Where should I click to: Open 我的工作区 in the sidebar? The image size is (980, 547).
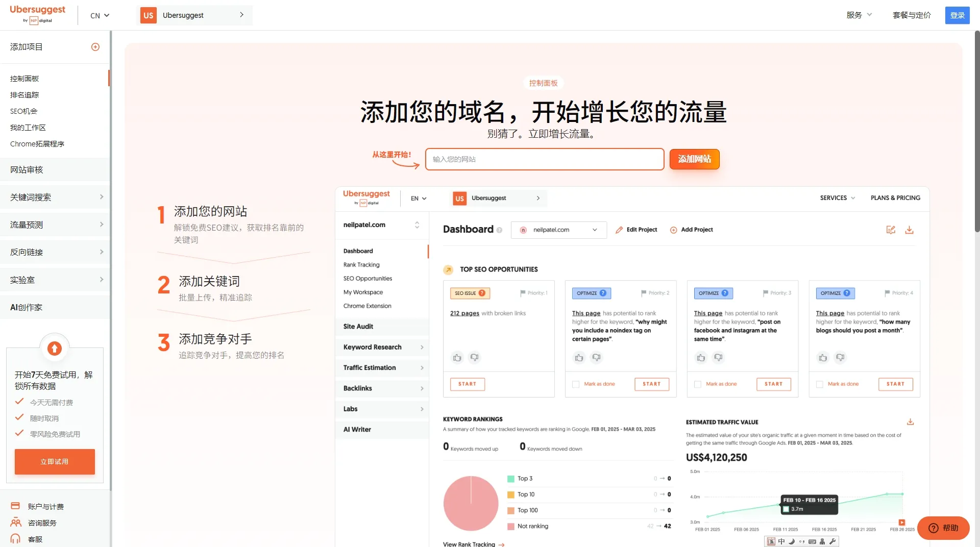point(28,128)
